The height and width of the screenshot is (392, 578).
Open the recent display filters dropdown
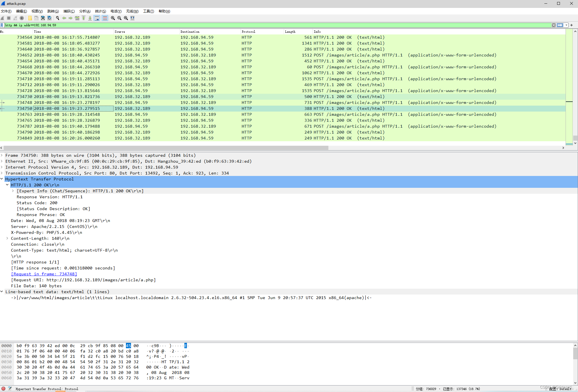point(566,25)
